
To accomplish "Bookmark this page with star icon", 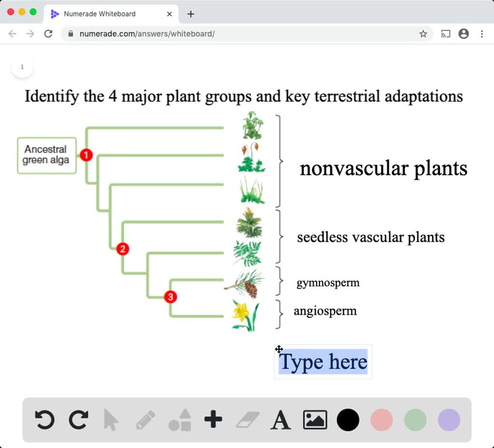I will (423, 34).
